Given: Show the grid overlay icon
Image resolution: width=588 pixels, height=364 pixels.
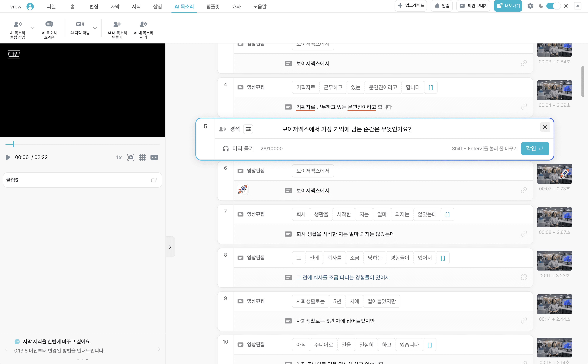Looking at the screenshot, I should coord(142,157).
